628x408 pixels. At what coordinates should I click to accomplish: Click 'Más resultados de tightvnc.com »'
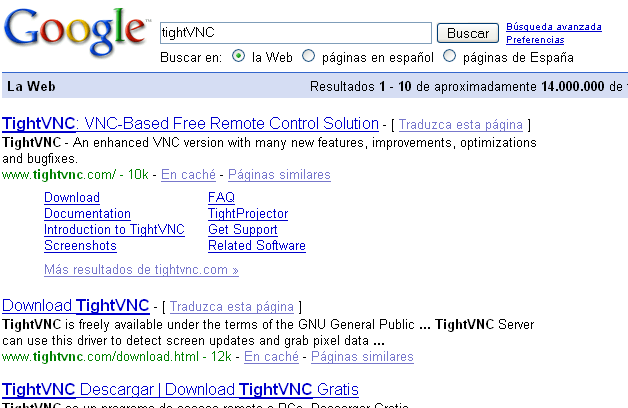(x=141, y=269)
